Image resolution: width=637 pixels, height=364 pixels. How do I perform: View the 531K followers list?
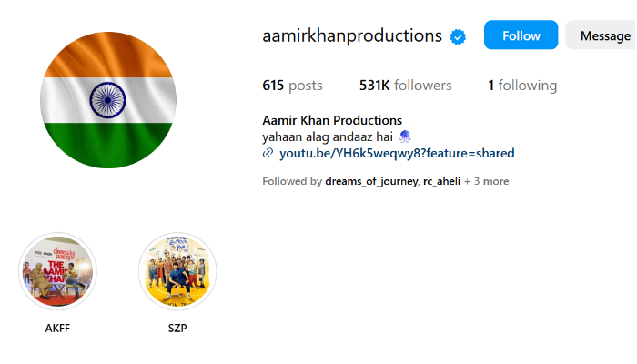pyautogui.click(x=406, y=86)
